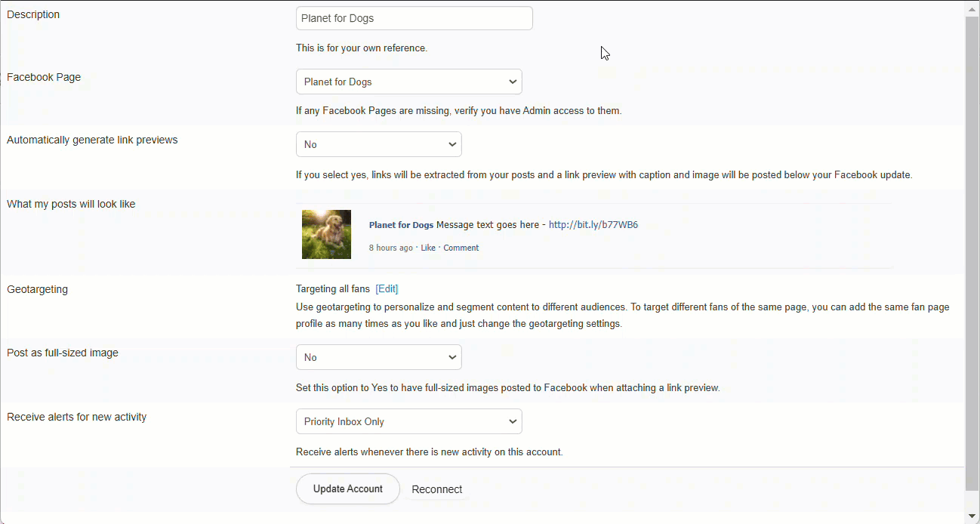This screenshot has width=980, height=524.
Task: Click the Comment link in post preview
Action: (461, 248)
